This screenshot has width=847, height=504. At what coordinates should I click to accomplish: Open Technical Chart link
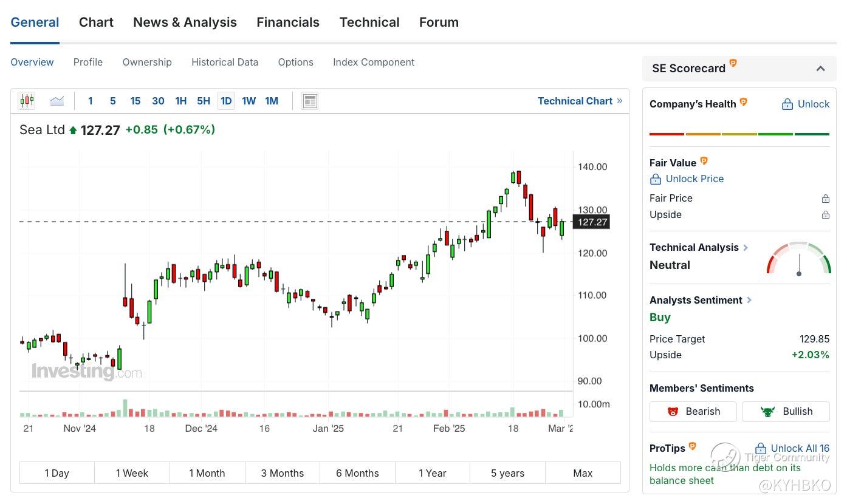pyautogui.click(x=580, y=101)
